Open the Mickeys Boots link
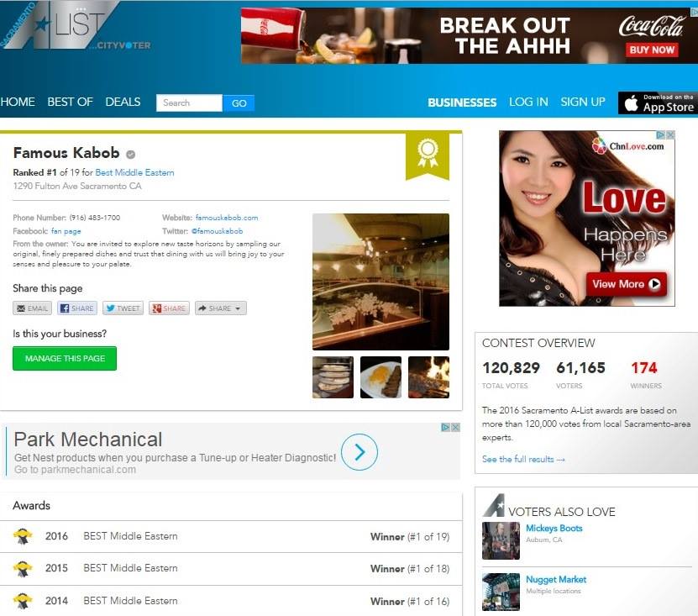 pos(554,529)
